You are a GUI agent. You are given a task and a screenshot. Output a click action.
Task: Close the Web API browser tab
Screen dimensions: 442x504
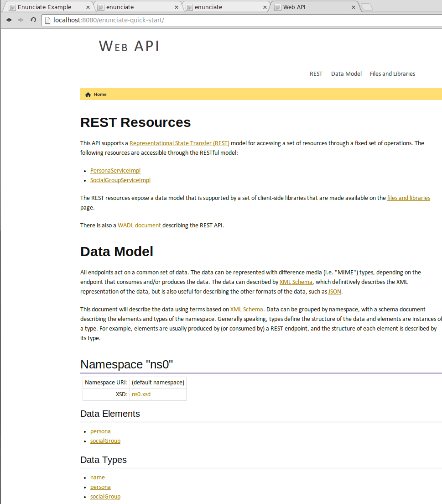pos(354,7)
